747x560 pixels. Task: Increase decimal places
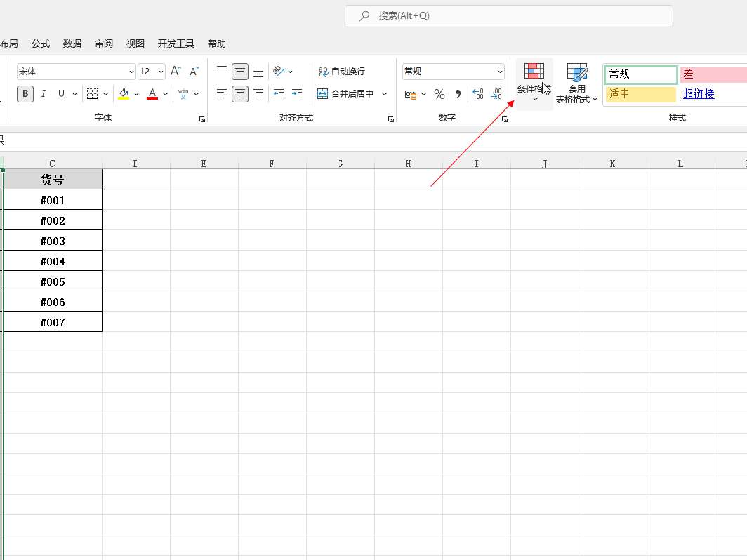pos(478,94)
